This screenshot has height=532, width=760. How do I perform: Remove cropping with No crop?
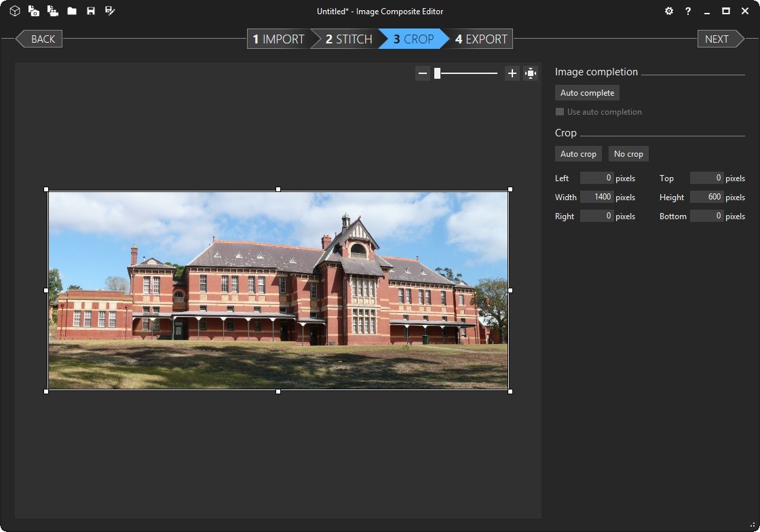pyautogui.click(x=628, y=153)
